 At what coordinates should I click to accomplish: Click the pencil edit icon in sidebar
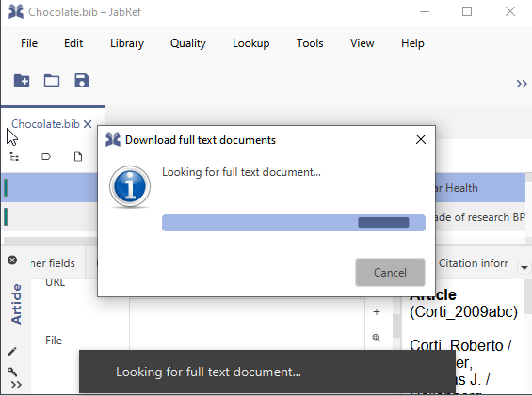pos(12,351)
